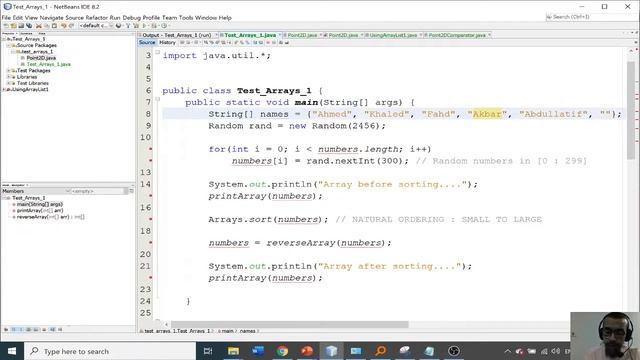Open the File menu
This screenshot has height=360, width=640.
click(6, 18)
